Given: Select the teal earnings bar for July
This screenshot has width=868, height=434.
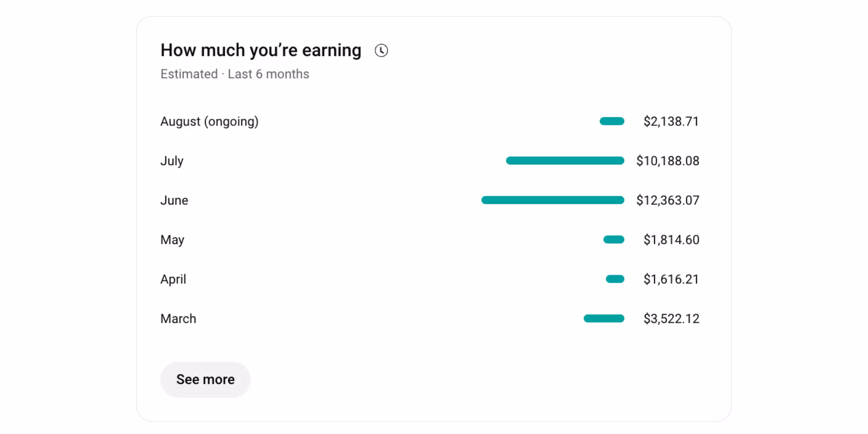Looking at the screenshot, I should 565,161.
